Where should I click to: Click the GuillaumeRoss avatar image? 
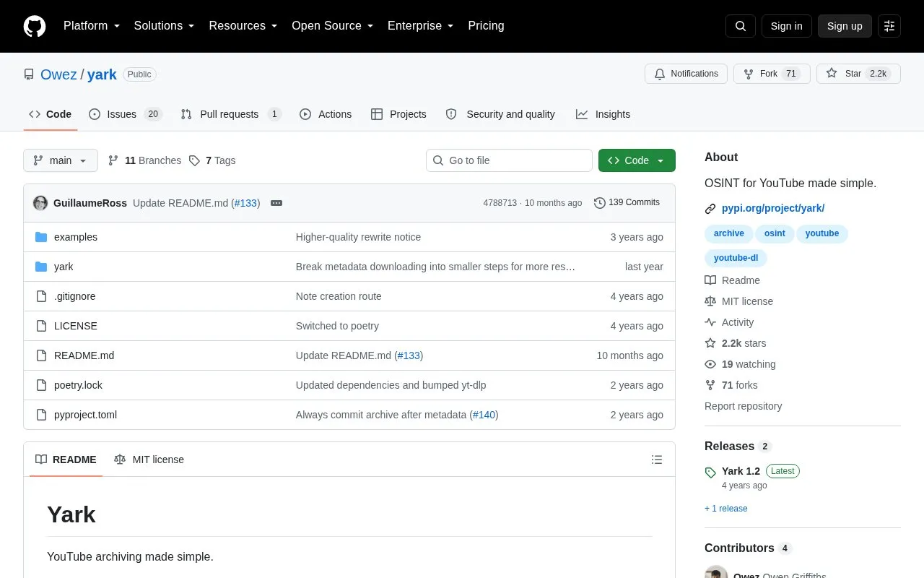pyautogui.click(x=40, y=203)
